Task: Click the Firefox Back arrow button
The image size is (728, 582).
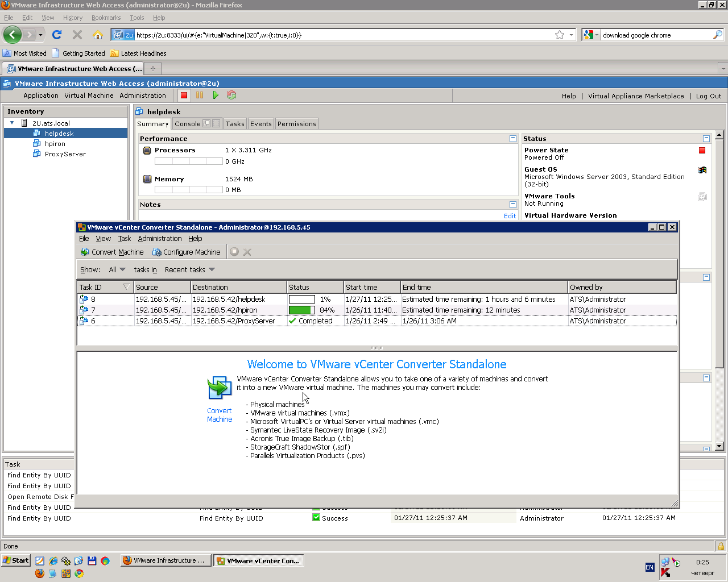Action: pyautogui.click(x=13, y=35)
